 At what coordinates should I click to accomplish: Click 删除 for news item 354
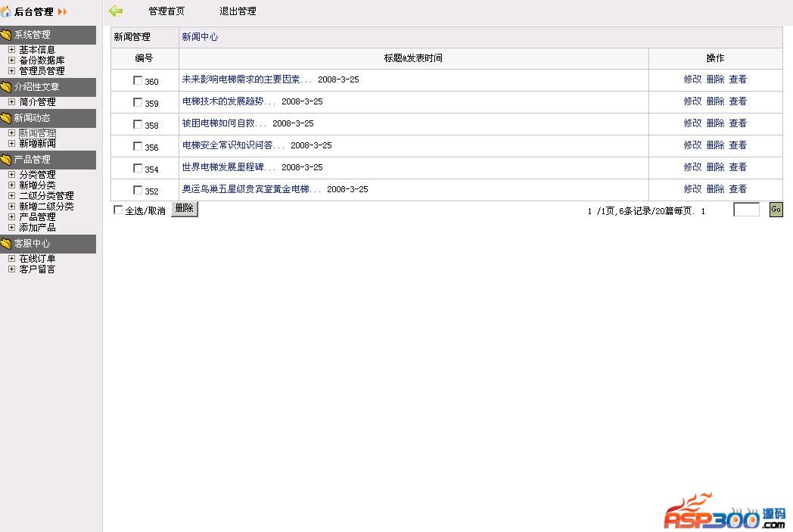(715, 167)
